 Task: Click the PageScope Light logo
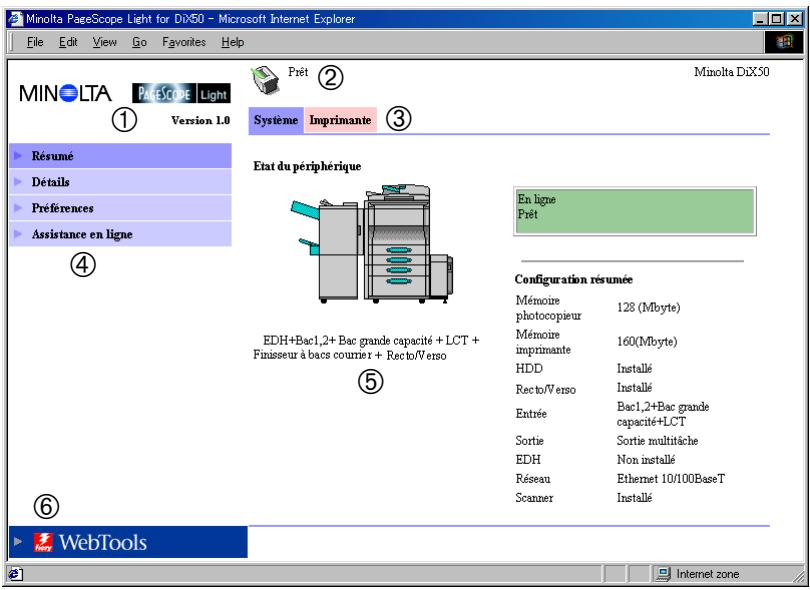click(181, 94)
